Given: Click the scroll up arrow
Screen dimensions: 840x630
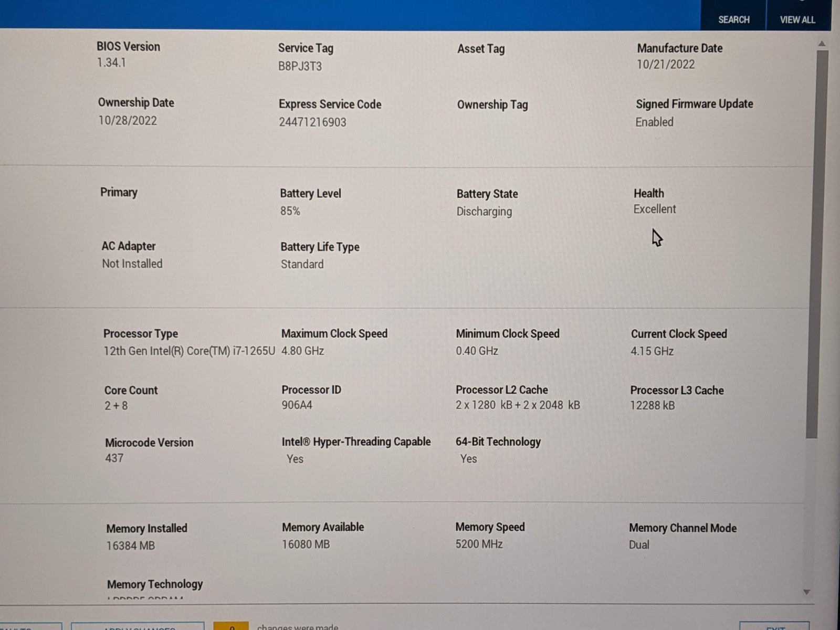Looking at the screenshot, I should (822, 44).
